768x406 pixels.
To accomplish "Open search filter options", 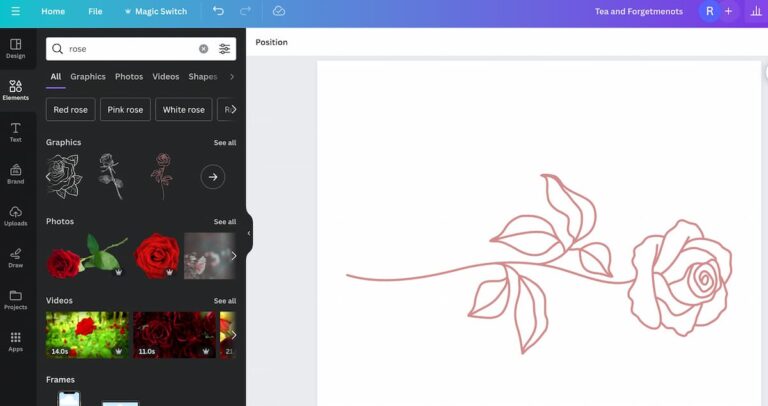I will [x=224, y=49].
